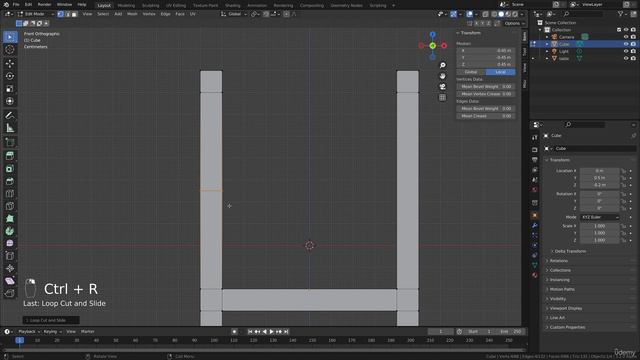This screenshot has height=360, width=640.
Task: Open the Loop Cut and Slide operator panel
Action: pyautogui.click(x=51, y=320)
